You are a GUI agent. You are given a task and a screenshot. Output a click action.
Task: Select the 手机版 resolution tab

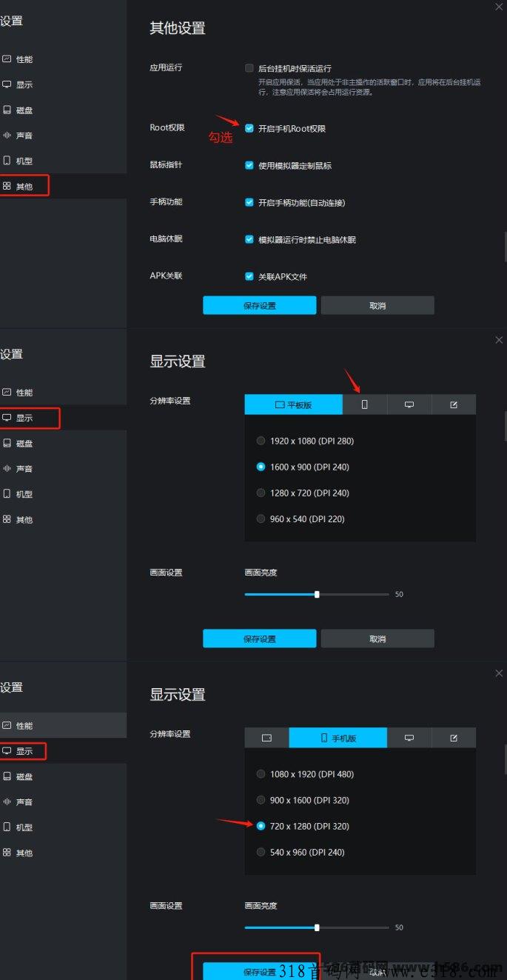coord(338,738)
